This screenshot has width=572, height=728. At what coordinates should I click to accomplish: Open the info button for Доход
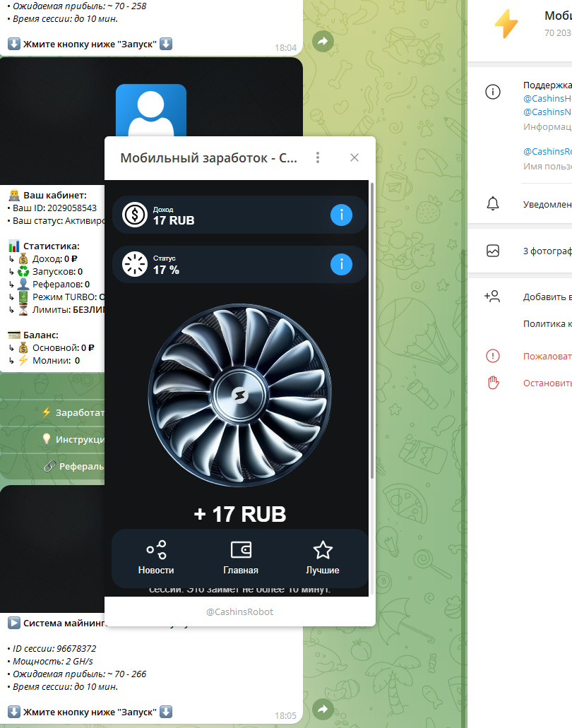[341, 215]
